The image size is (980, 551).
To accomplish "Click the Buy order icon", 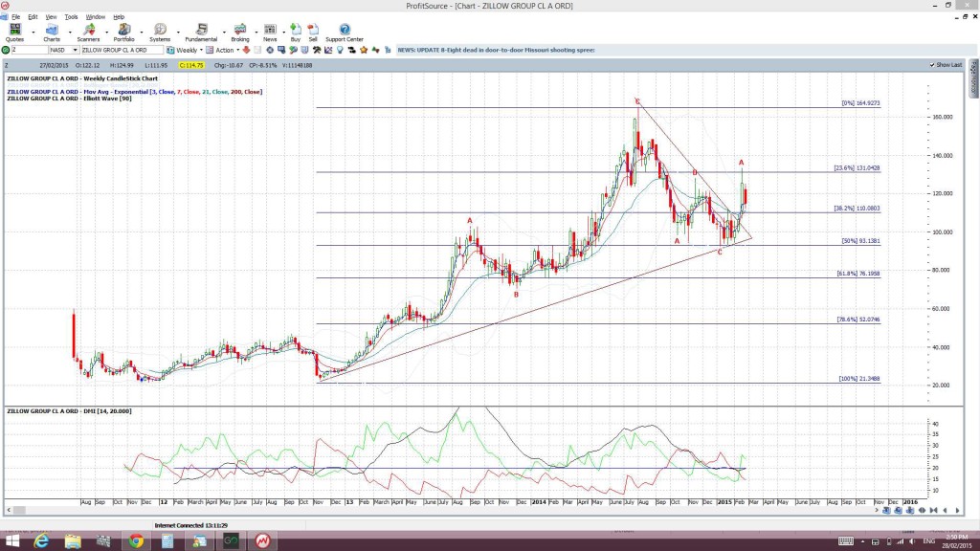I will [296, 30].
